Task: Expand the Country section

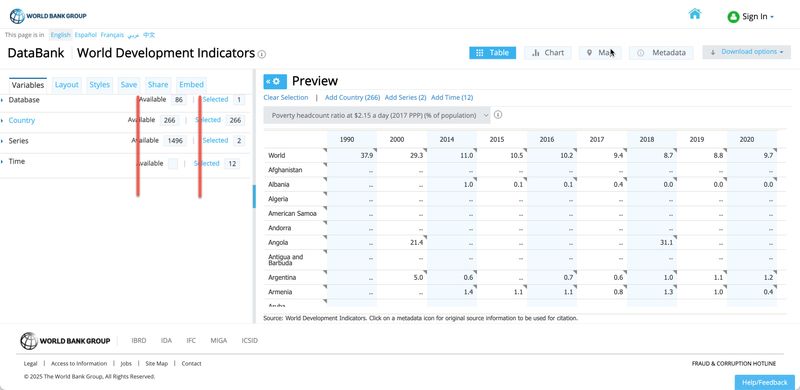Action: coord(22,120)
